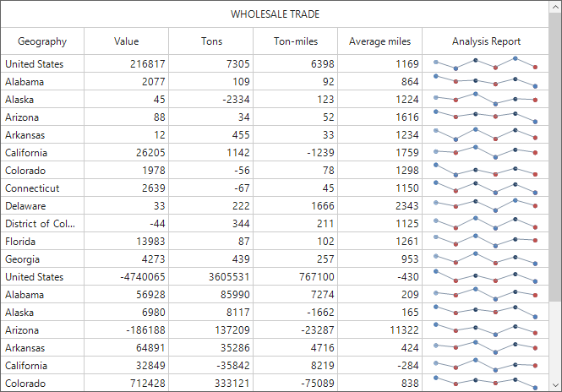
Task: Click sparkline in row with value -186188
Action: pyautogui.click(x=486, y=329)
